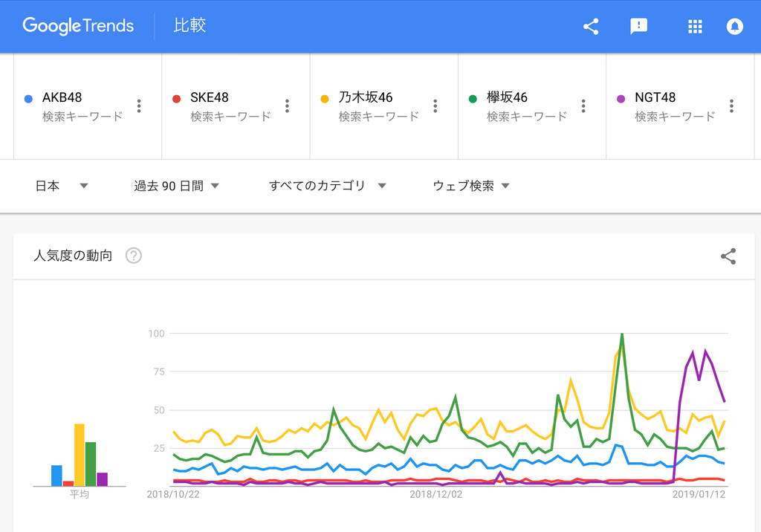Open the AKB48 more options menu
The width and height of the screenshot is (761, 532).
(139, 106)
